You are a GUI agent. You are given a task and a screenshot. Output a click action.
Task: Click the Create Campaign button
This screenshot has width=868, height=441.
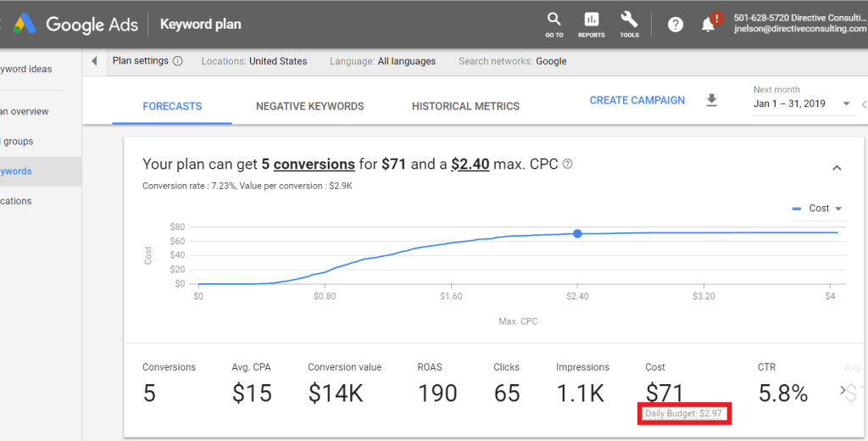point(637,100)
